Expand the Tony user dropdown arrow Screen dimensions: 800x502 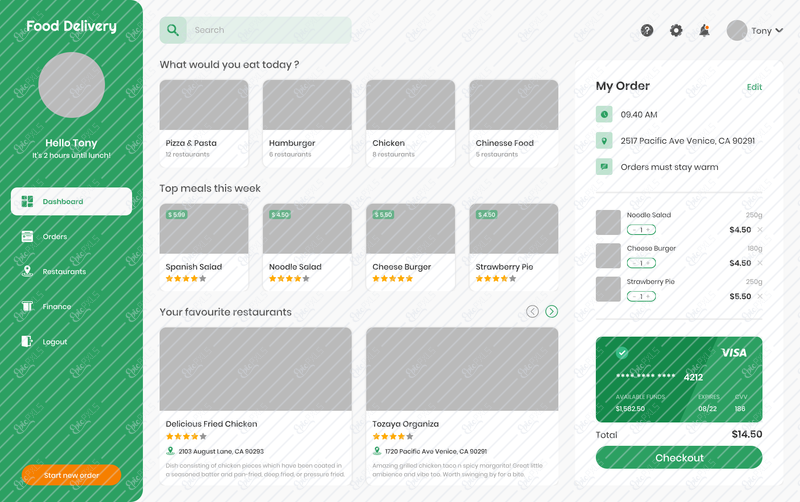click(x=779, y=31)
